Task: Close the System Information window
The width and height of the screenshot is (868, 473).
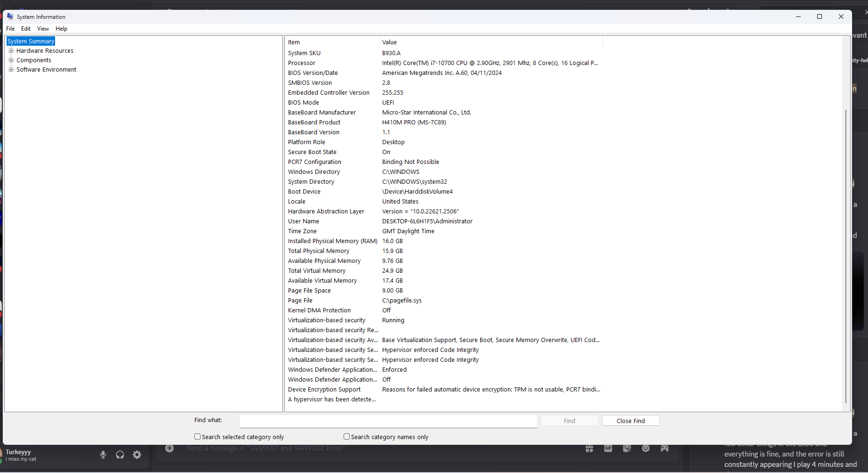Action: [x=841, y=16]
